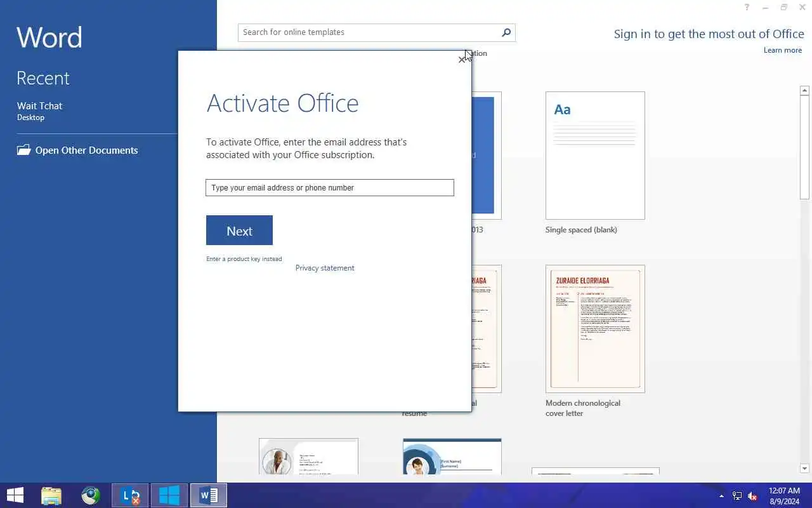Open the Learn more link

782,50
